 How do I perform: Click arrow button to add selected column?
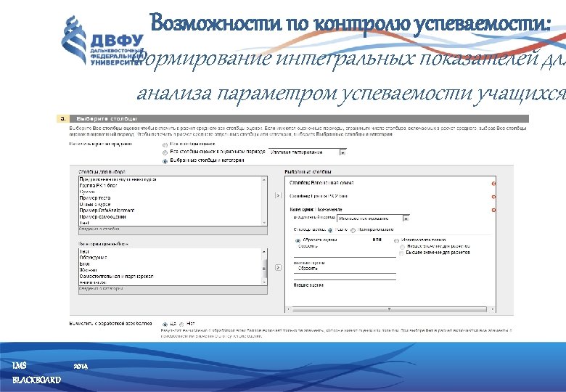point(278,195)
